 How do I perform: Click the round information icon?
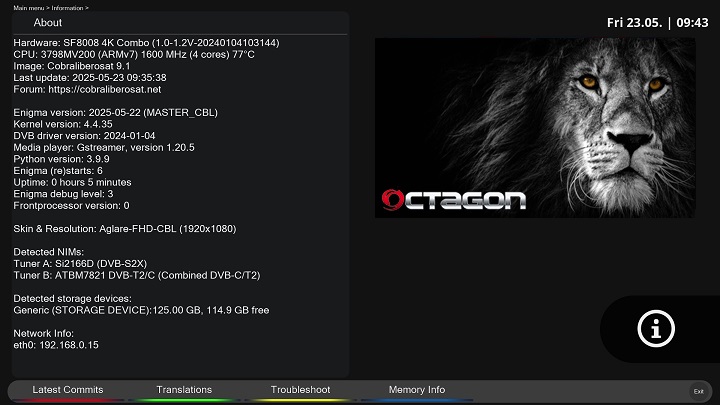coord(656,329)
